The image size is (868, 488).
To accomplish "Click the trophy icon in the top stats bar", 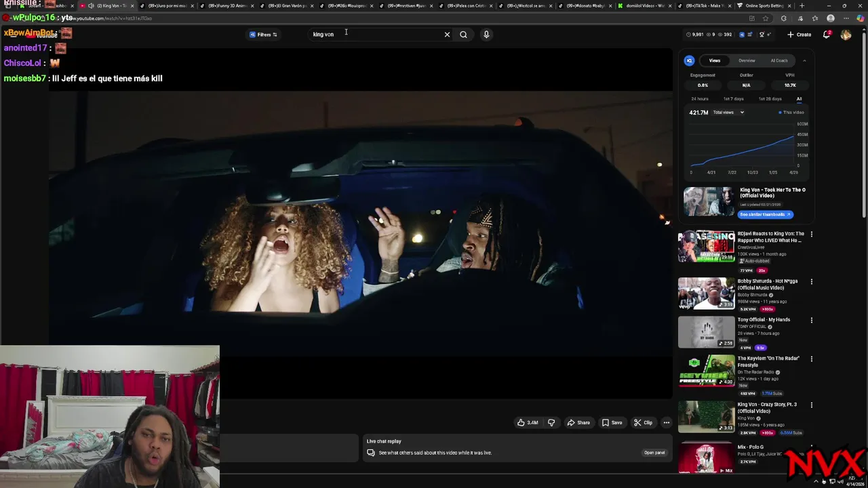I will (x=762, y=35).
